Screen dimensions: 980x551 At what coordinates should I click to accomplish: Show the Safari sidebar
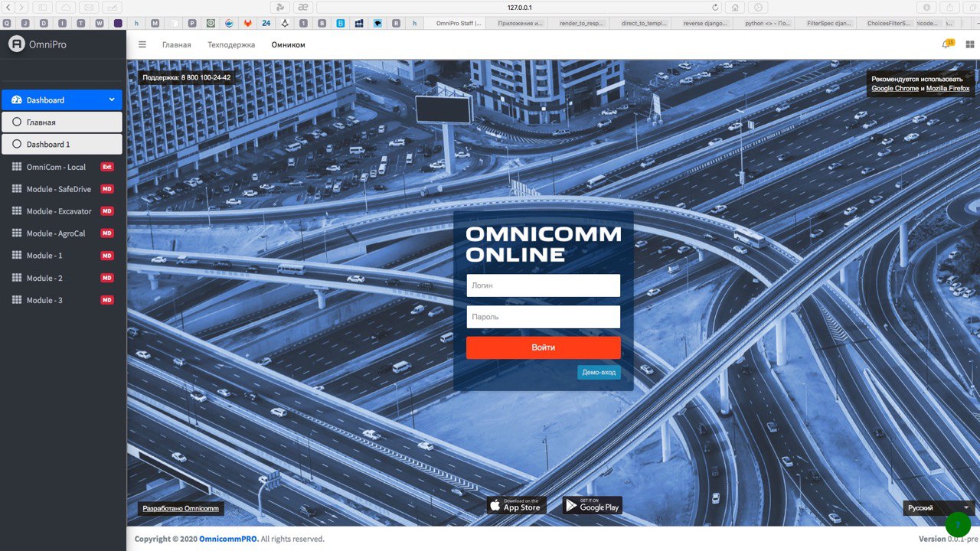point(42,7)
